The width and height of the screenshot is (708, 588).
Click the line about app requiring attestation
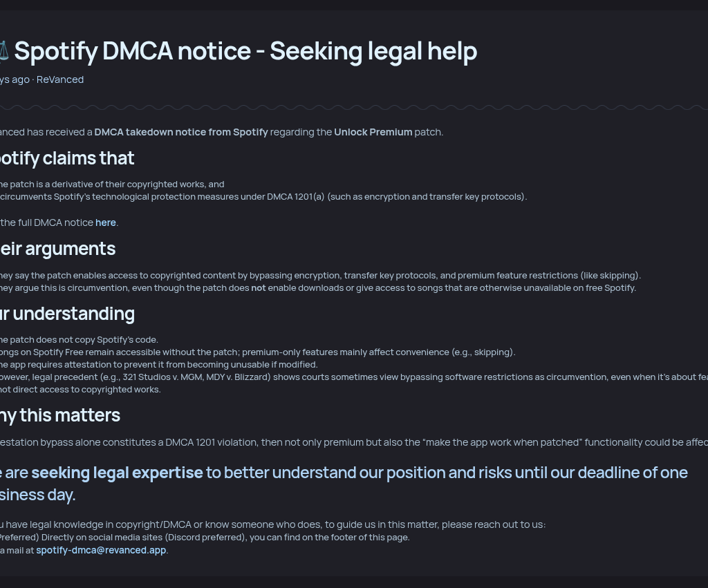159,365
